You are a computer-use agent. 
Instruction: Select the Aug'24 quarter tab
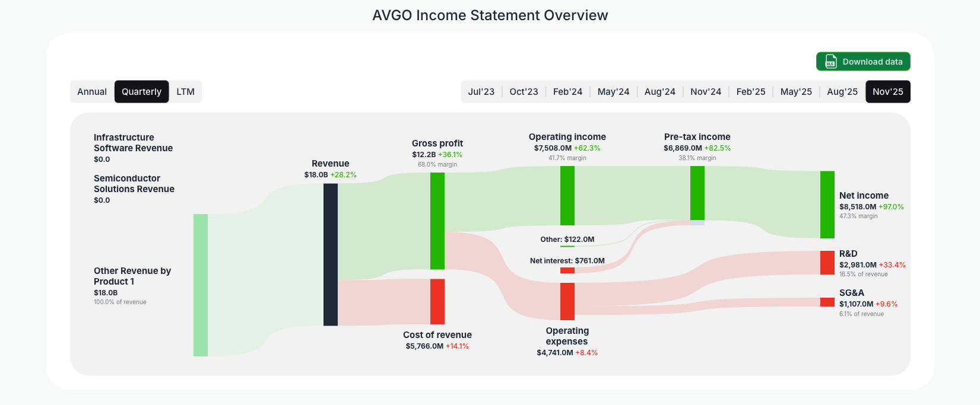[x=659, y=91]
